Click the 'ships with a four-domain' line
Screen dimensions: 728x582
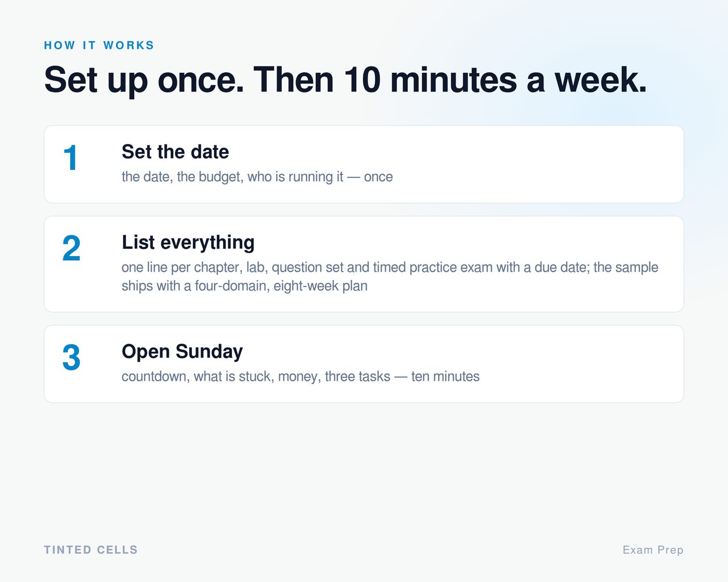244,286
